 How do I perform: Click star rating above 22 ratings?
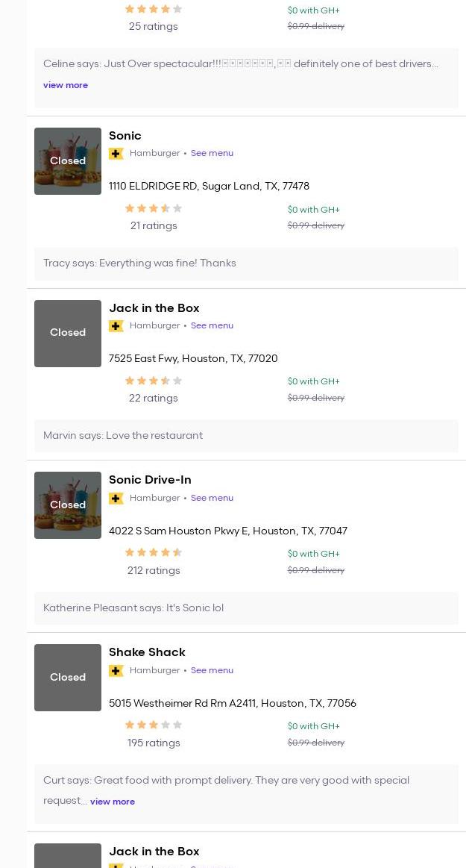[154, 381]
